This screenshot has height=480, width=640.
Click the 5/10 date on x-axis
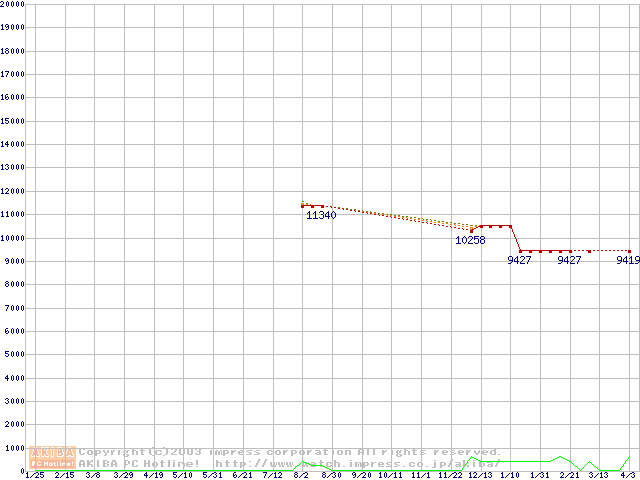182,475
